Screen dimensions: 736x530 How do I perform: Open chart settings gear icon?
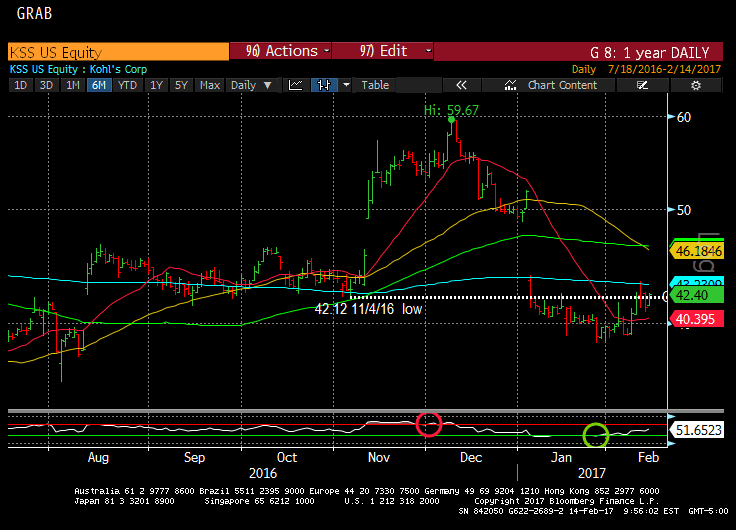(696, 85)
